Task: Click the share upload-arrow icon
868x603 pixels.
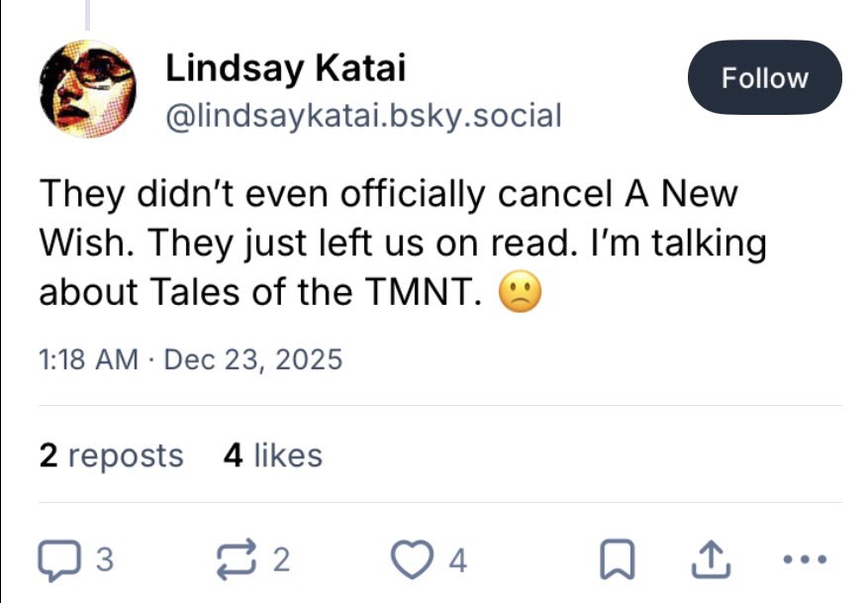Action: [709, 560]
